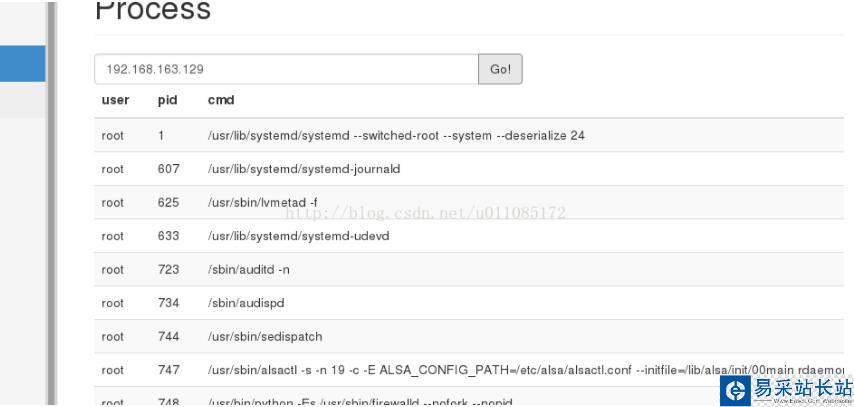The image size is (854, 407).
Task: Select the lvmetad -f command row
Action: [x=262, y=203]
